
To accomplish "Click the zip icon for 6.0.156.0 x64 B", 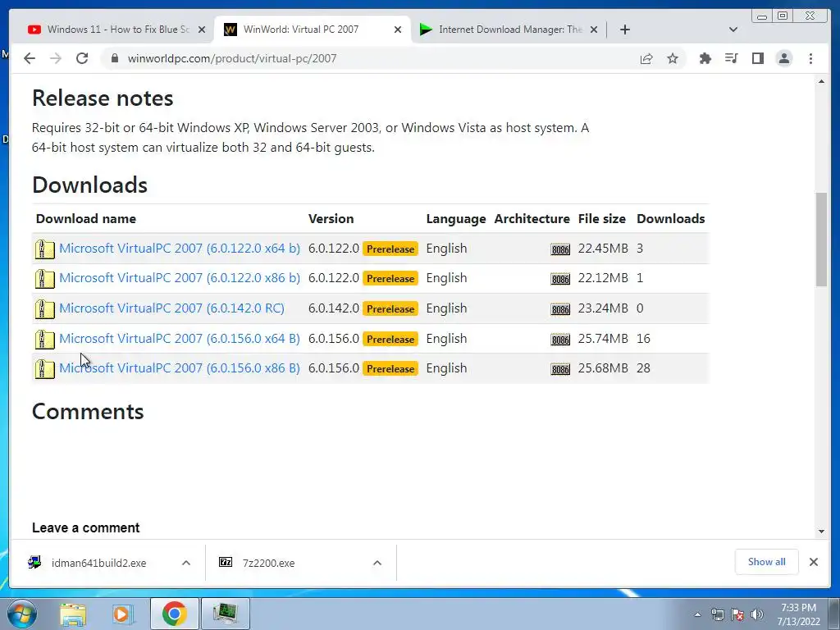I will point(44,340).
